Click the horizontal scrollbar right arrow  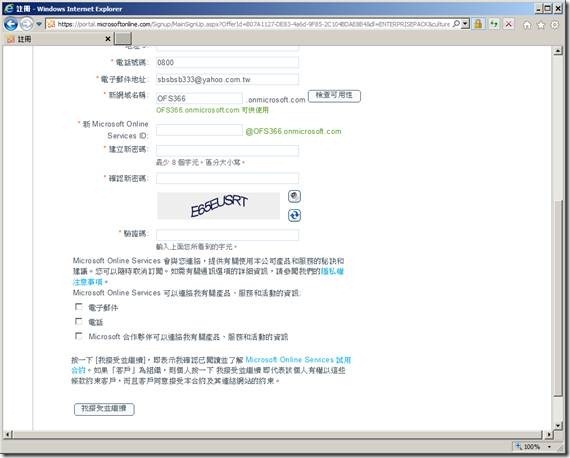(x=549, y=434)
